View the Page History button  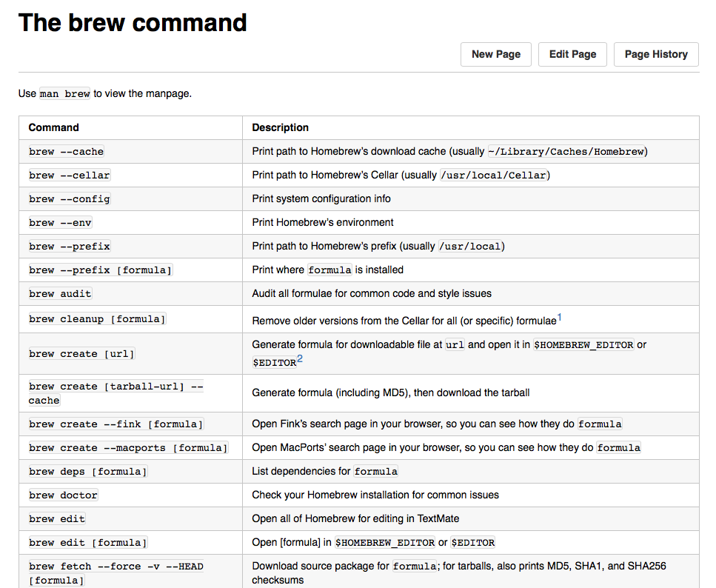[x=656, y=54]
